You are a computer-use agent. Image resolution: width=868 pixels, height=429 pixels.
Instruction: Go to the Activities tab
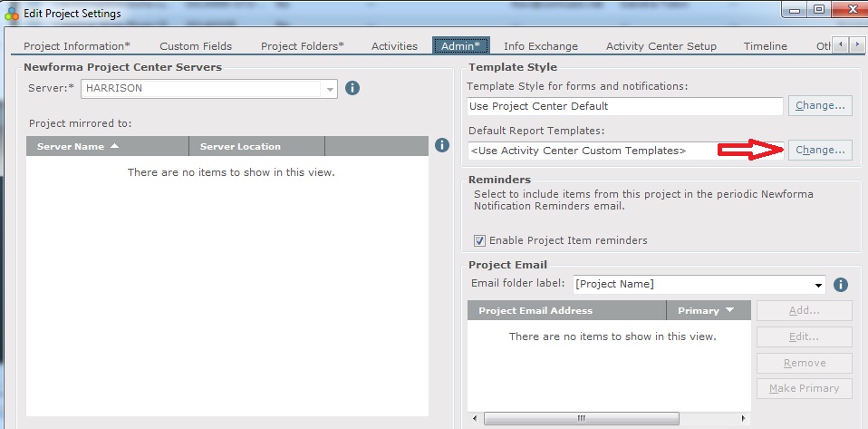(x=395, y=46)
